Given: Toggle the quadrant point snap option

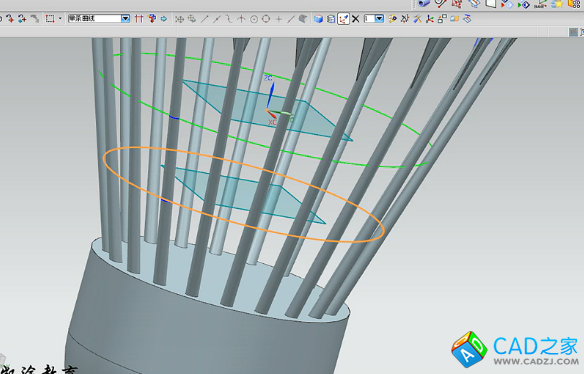Looking at the screenshot, I should pos(266,19).
